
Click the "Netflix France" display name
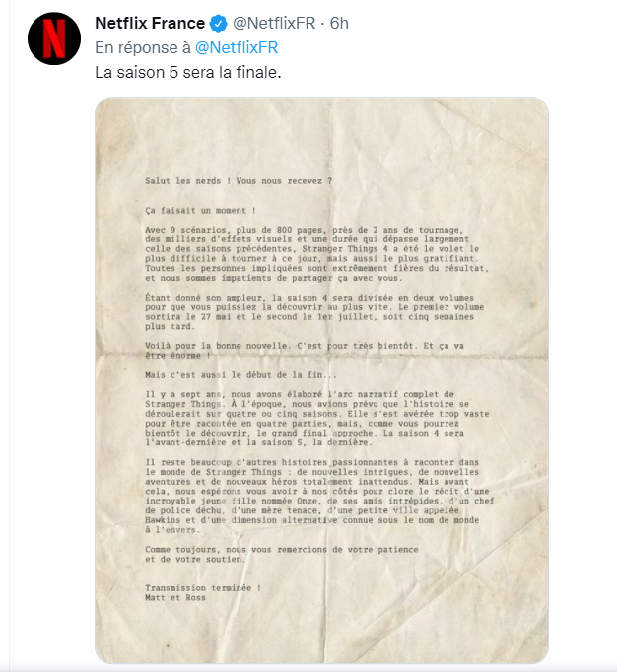click(x=150, y=23)
